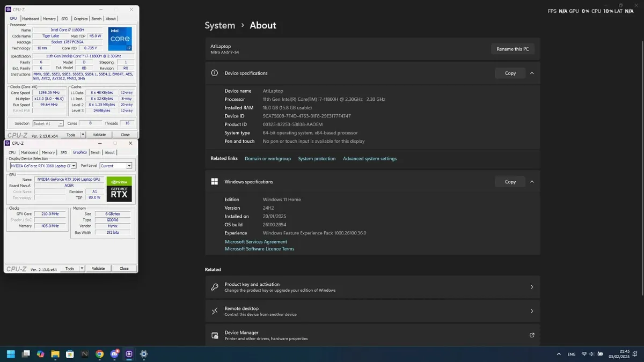
Task: Open Bench tab in lower CPU-Z window
Action: pyautogui.click(x=96, y=152)
